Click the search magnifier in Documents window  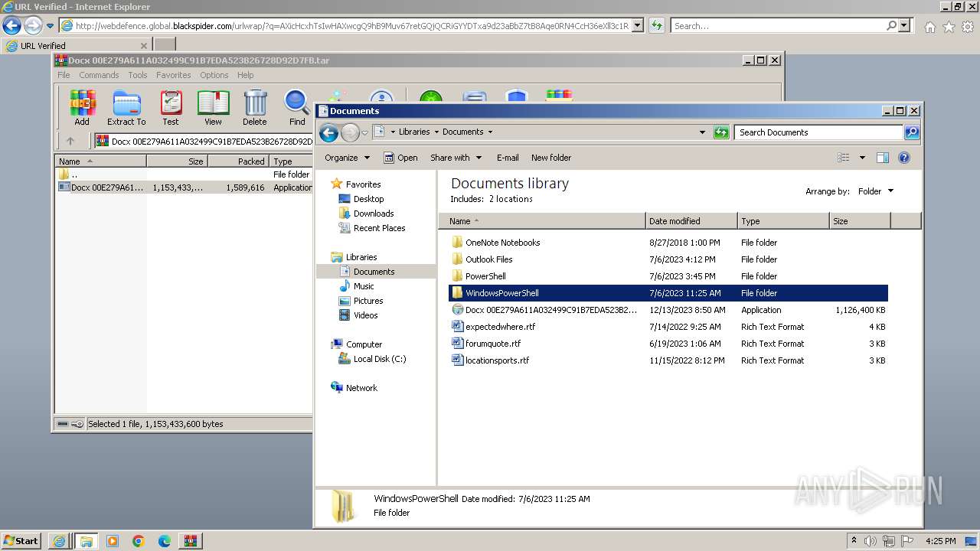[x=911, y=132]
